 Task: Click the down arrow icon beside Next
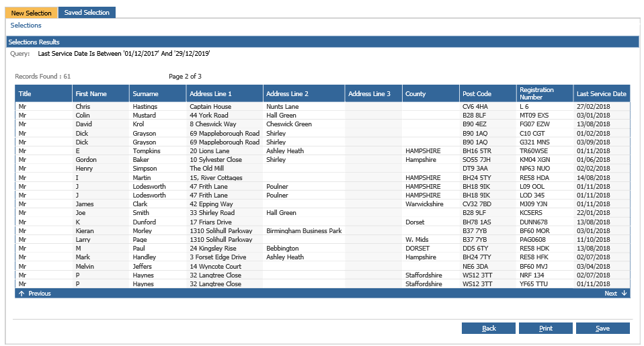(x=624, y=293)
